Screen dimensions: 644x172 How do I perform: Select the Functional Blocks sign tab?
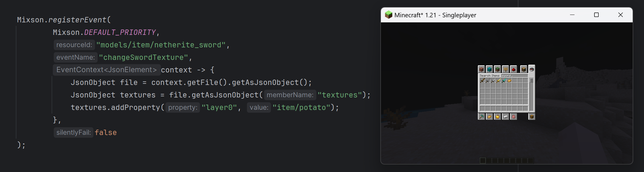coord(506,69)
